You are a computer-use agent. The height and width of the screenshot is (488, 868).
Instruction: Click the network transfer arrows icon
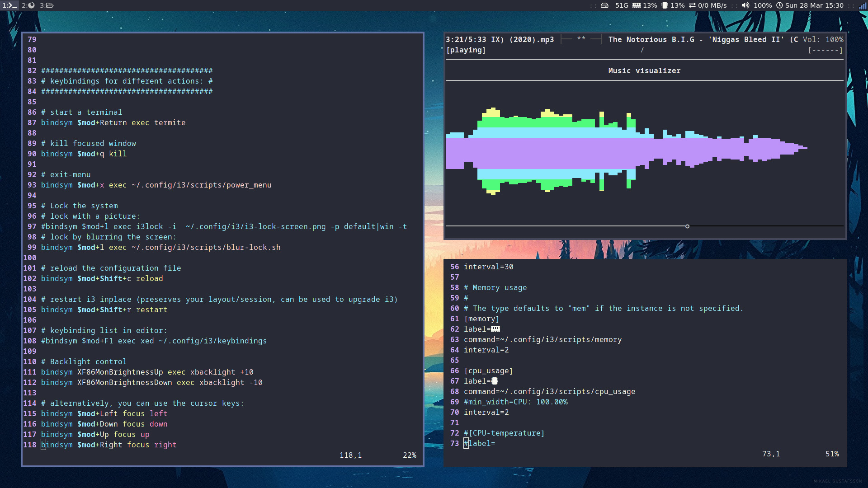click(x=692, y=5)
